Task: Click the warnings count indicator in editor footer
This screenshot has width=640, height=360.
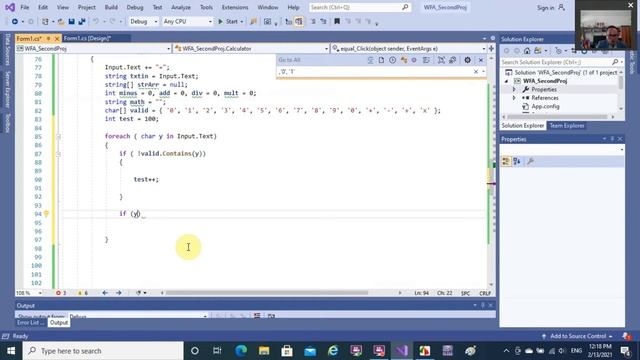Action: coord(82,293)
